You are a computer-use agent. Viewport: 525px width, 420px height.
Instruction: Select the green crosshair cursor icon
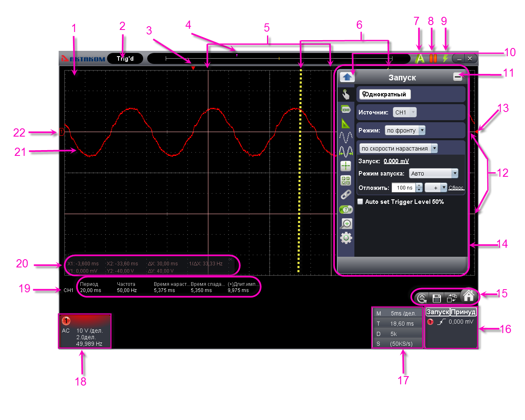pos(346,166)
